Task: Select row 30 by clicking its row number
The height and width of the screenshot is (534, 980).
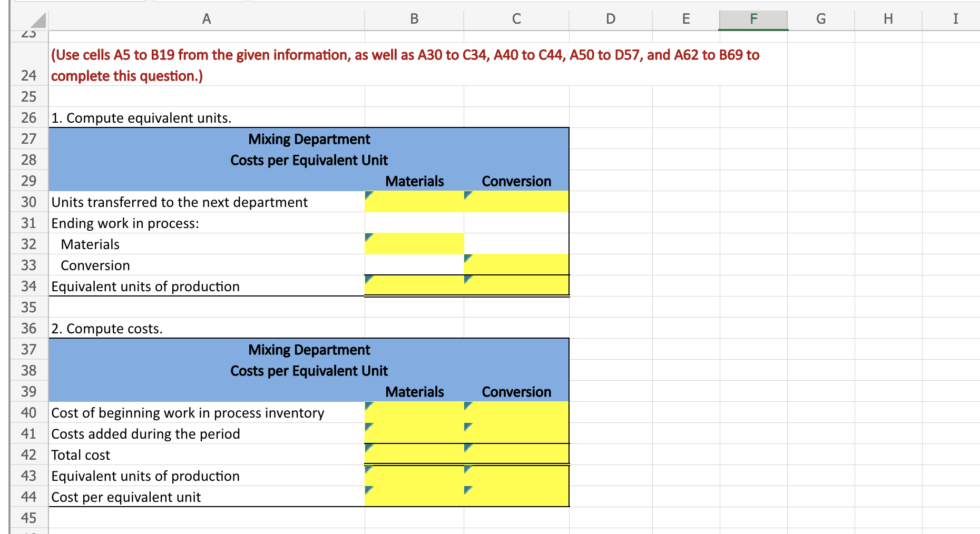Action: point(29,202)
